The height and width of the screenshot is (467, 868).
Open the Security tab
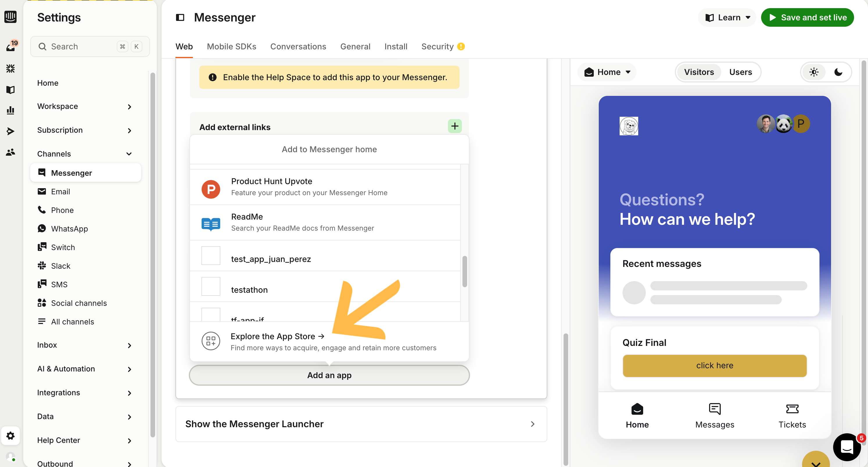(437, 46)
